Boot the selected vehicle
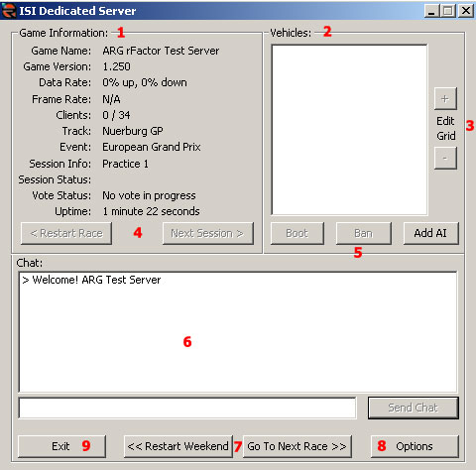 [x=297, y=233]
